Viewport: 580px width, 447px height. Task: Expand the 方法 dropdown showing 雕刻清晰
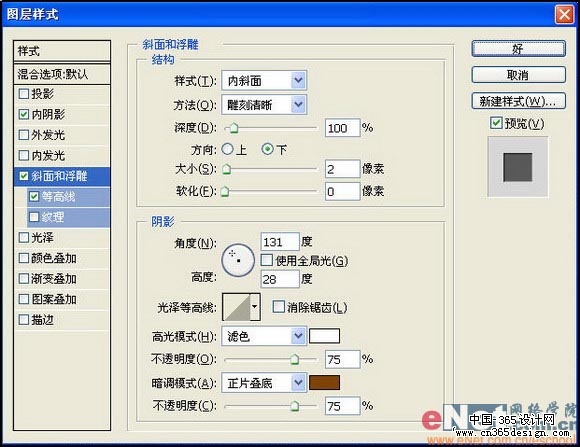tap(264, 104)
